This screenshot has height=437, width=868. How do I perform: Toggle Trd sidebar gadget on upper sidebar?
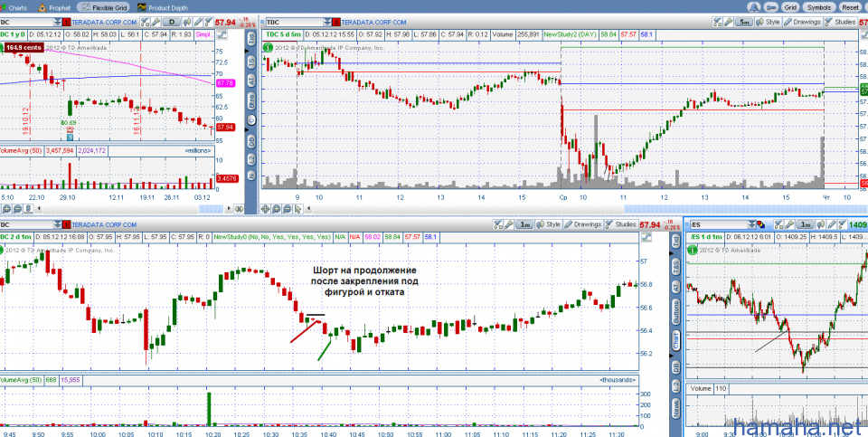[x=251, y=39]
